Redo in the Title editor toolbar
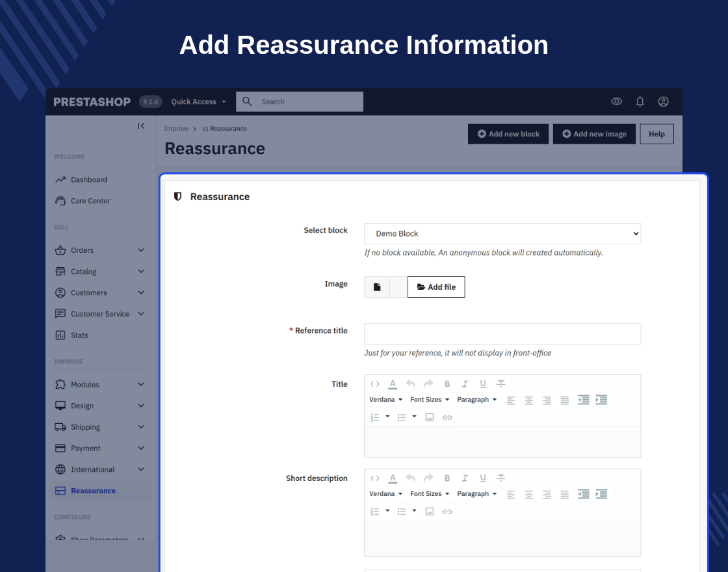728x572 pixels. click(428, 384)
